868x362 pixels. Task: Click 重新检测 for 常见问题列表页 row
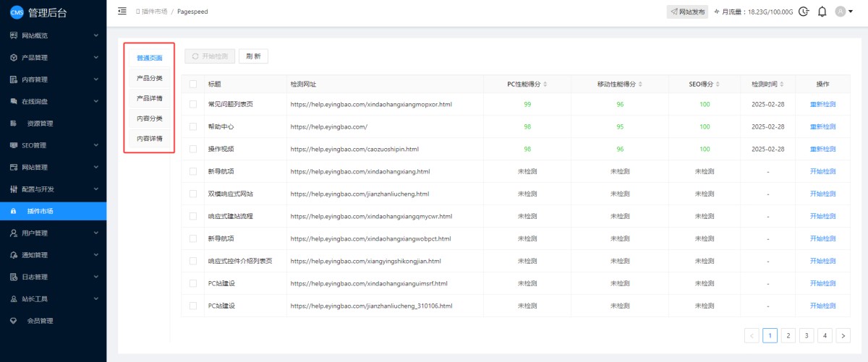(x=822, y=105)
